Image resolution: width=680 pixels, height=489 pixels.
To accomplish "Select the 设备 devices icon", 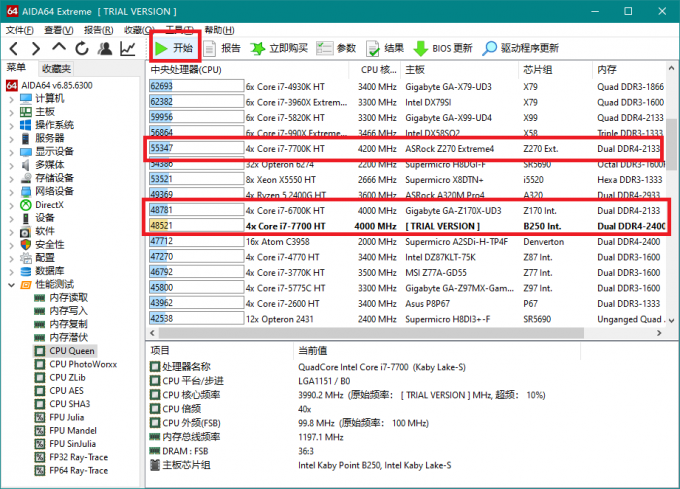I will click(26, 218).
